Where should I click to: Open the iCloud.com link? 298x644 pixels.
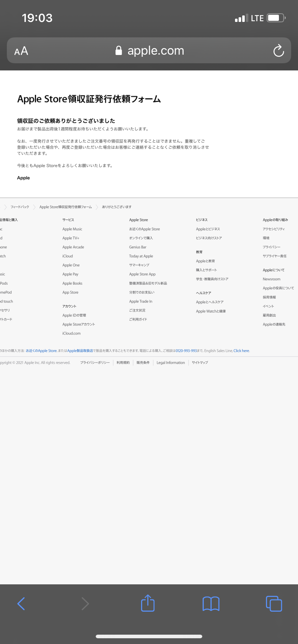tap(72, 333)
